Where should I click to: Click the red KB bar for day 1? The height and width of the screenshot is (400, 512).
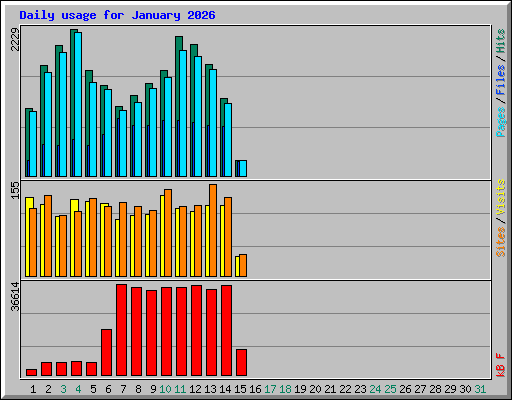coord(31,372)
